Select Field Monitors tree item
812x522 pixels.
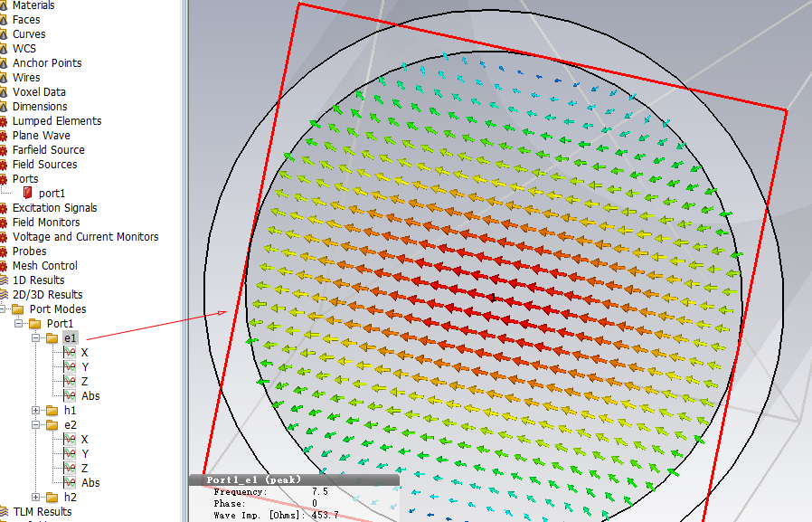coord(46,223)
